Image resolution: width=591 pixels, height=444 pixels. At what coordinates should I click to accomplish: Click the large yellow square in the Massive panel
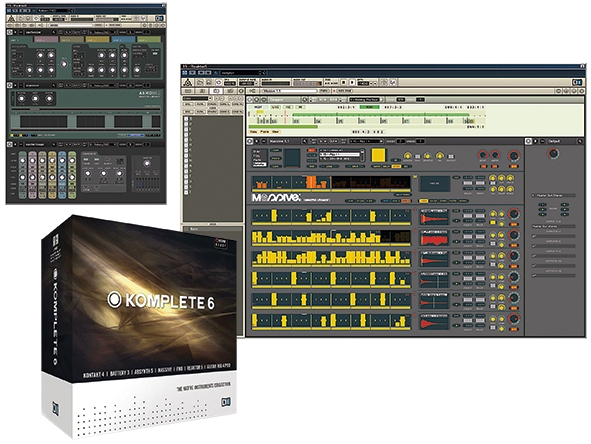coord(378,155)
